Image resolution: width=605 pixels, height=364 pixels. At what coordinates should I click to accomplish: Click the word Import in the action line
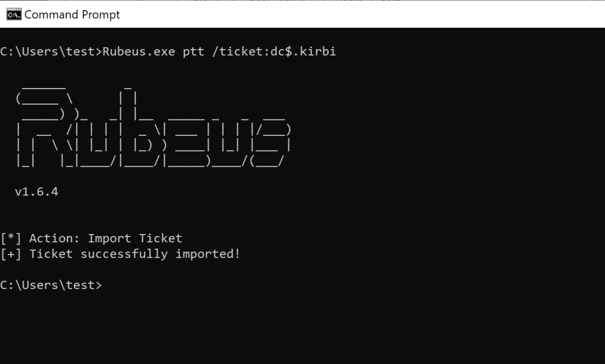pyautogui.click(x=109, y=239)
